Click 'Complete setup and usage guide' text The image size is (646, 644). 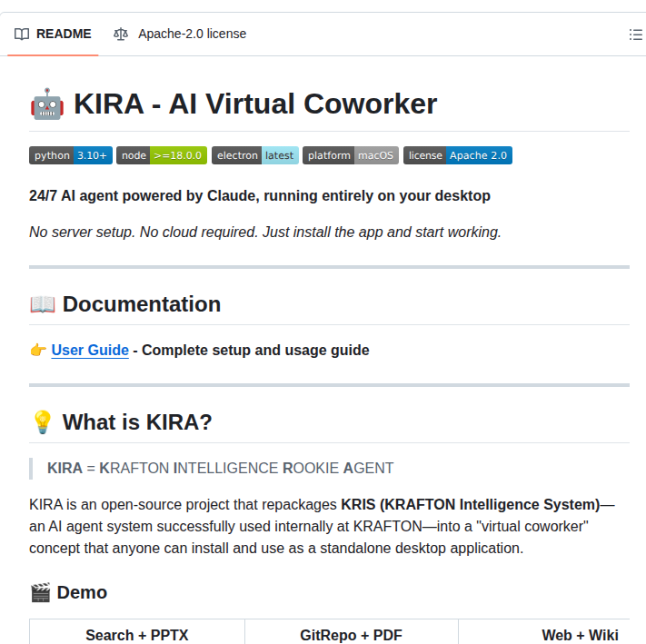[x=255, y=350]
